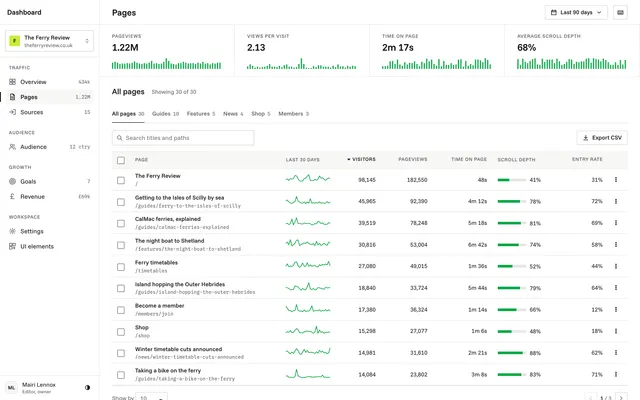The width and height of the screenshot is (640, 400).
Task: Click the Pageviews sparkline chart card
Action: (167, 51)
